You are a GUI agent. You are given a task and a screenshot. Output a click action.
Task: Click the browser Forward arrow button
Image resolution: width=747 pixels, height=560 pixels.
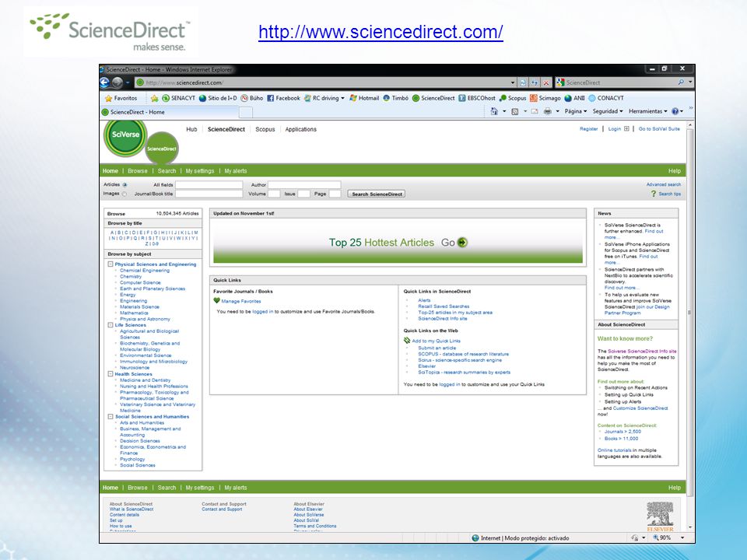pyautogui.click(x=117, y=82)
